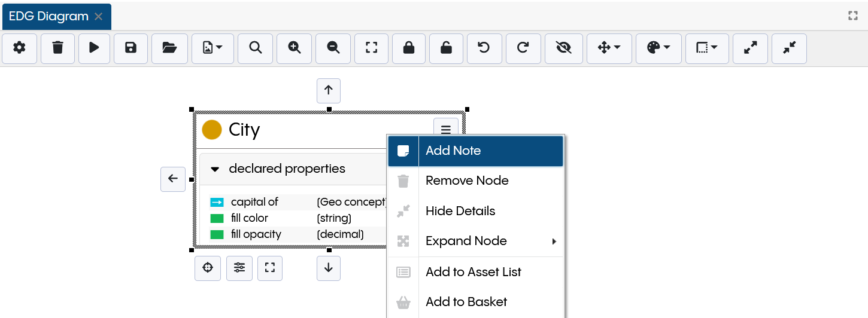This screenshot has width=868, height=318.
Task: Click the trash delete toolbar icon
Action: click(x=57, y=48)
